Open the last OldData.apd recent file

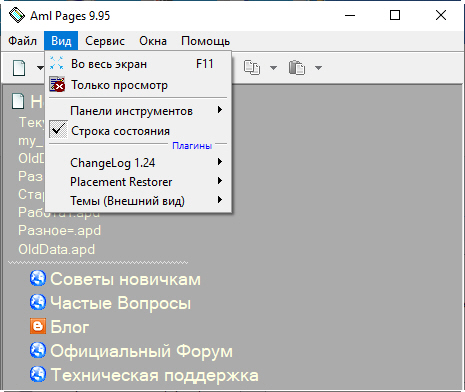coord(57,249)
